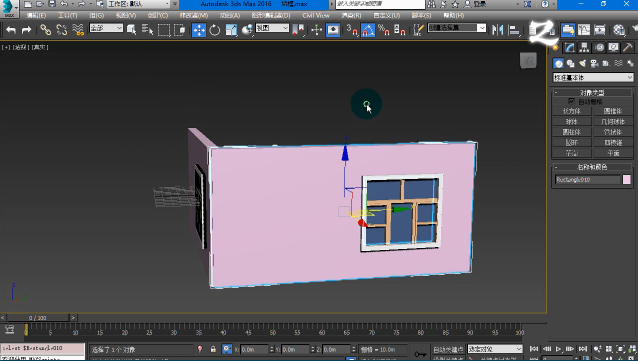Open the Views (V) menu
The image size is (638, 361).
tap(126, 15)
